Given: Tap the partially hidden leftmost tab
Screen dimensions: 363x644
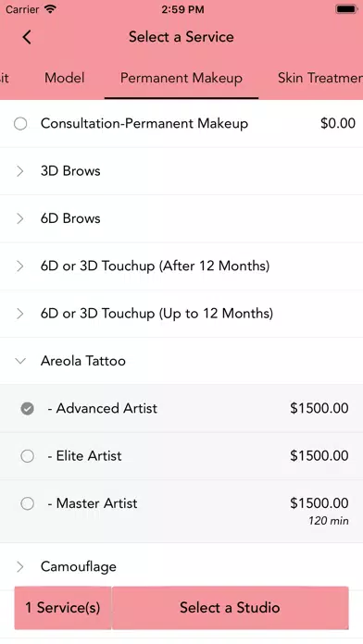Looking at the screenshot, I should 5,78.
